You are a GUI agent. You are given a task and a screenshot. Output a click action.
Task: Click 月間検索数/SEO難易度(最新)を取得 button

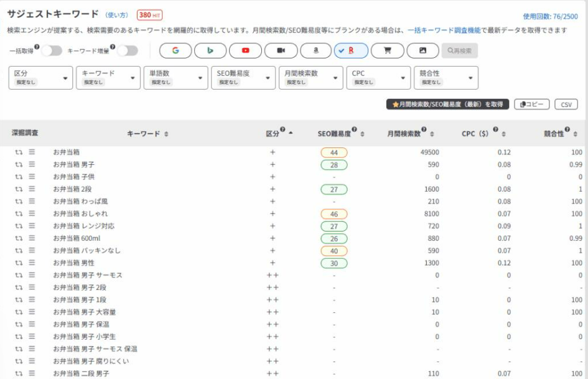point(447,105)
